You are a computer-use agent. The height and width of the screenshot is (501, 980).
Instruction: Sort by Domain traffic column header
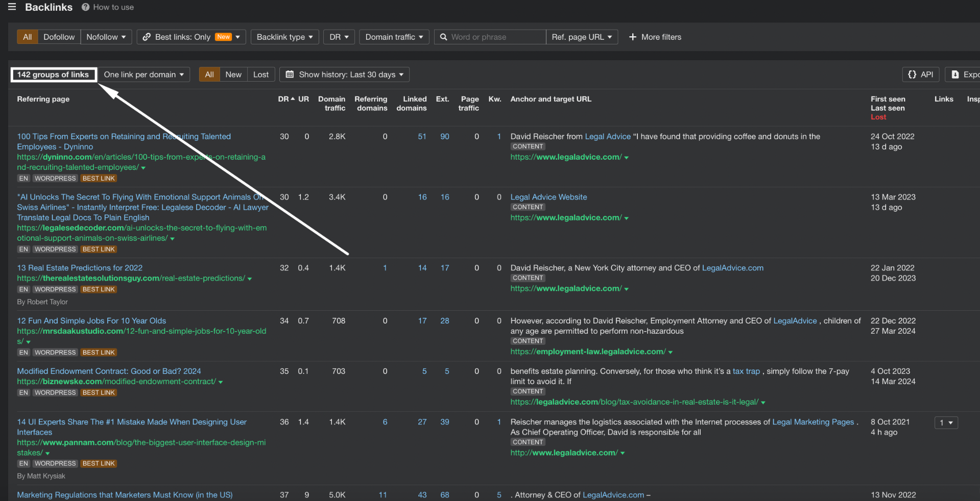pos(331,103)
